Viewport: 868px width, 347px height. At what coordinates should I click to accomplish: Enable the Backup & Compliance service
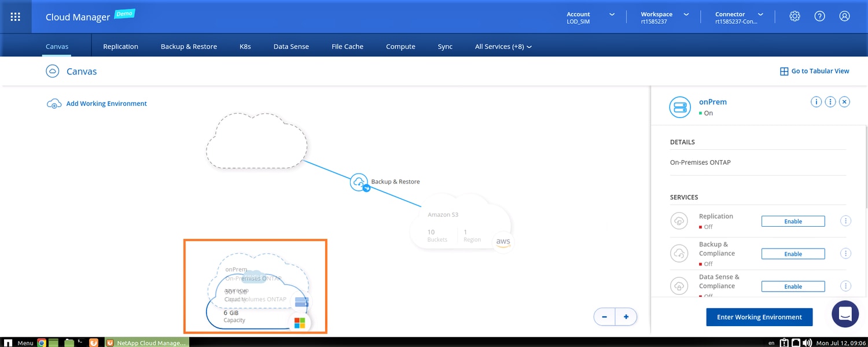[x=793, y=254]
